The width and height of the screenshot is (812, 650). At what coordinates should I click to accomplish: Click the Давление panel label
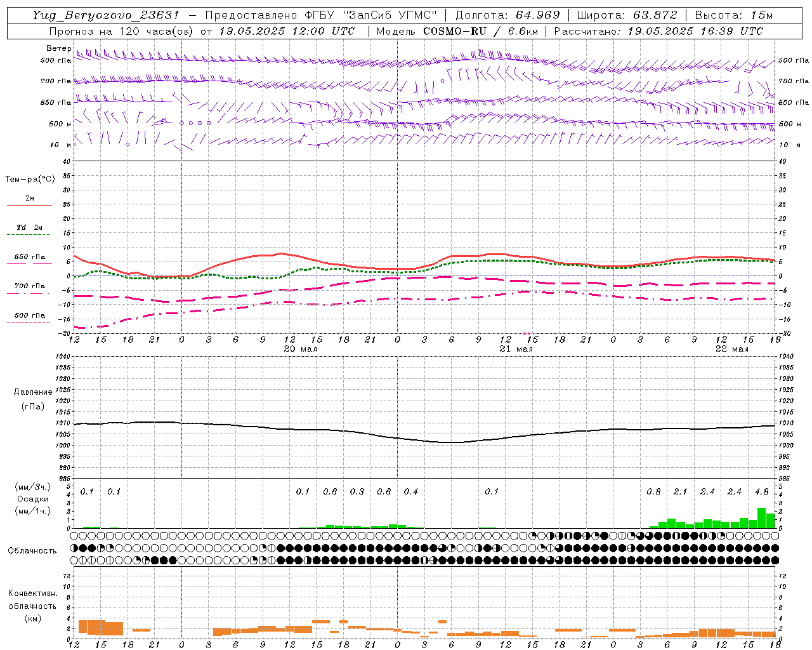pos(33,392)
